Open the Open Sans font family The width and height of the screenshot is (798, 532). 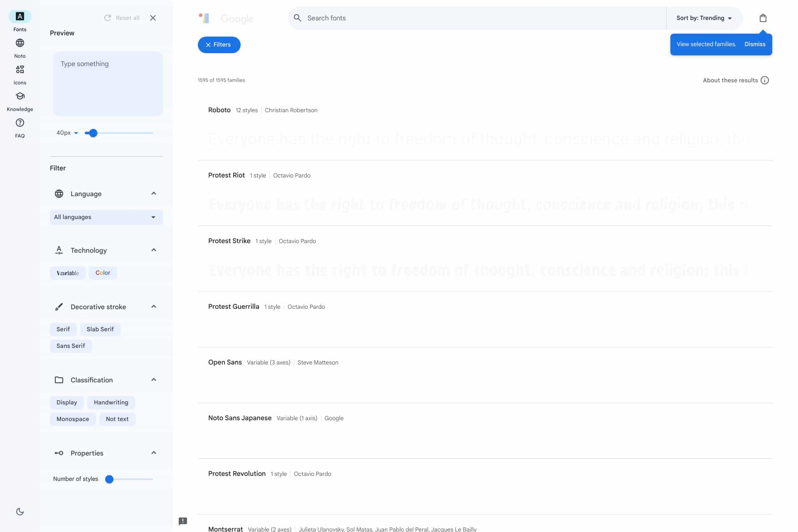[x=225, y=362]
